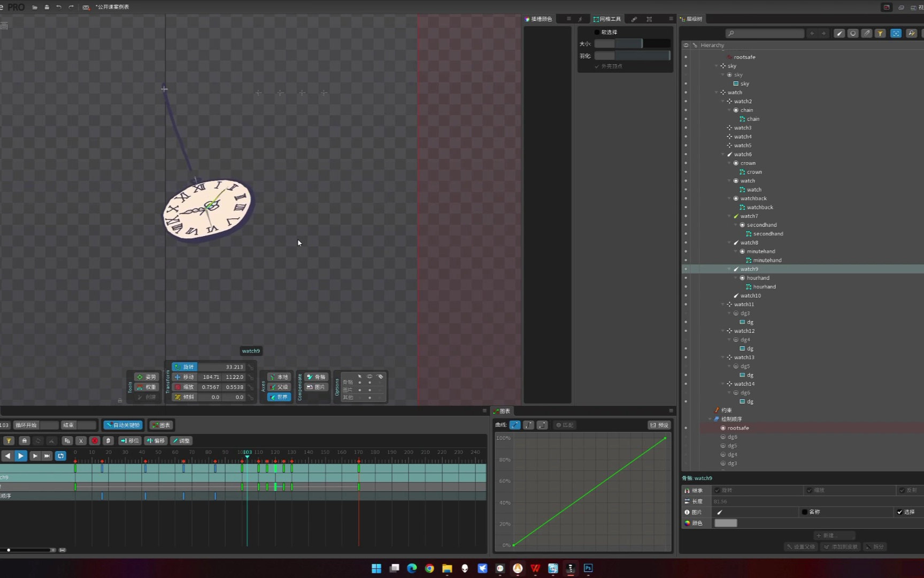Collapse the 绘制顺序 draw order node
Viewport: 924px width, 578px height.
pyautogui.click(x=710, y=419)
